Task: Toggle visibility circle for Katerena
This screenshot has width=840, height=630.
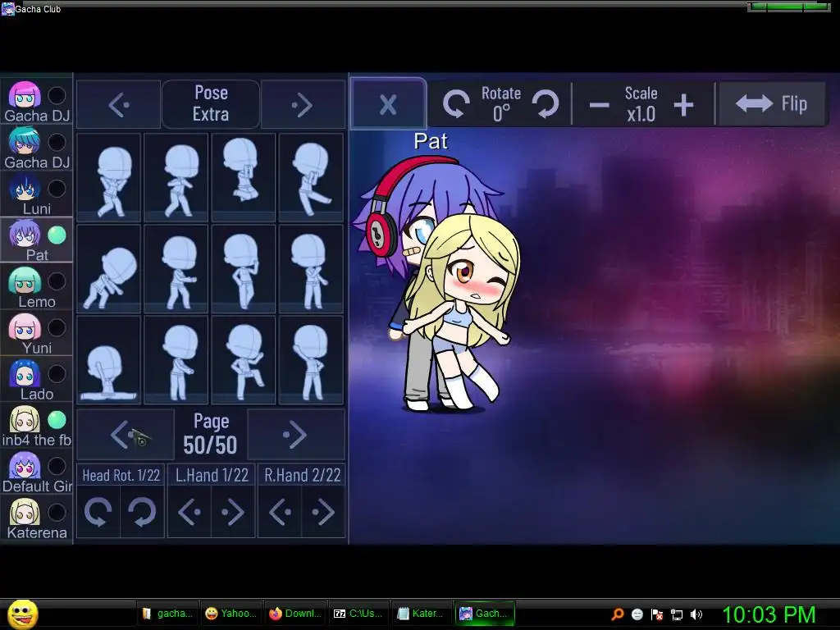Action: coord(57,513)
